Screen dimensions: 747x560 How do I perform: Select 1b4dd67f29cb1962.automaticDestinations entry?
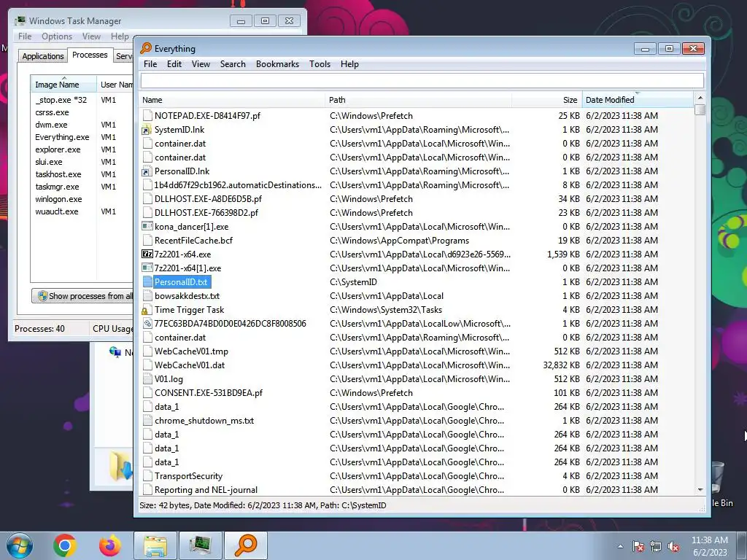[238, 185]
